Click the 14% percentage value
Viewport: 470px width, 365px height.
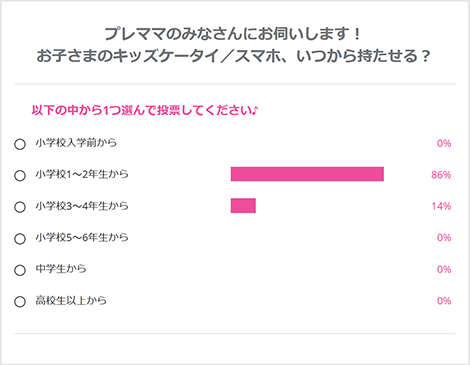[441, 206]
